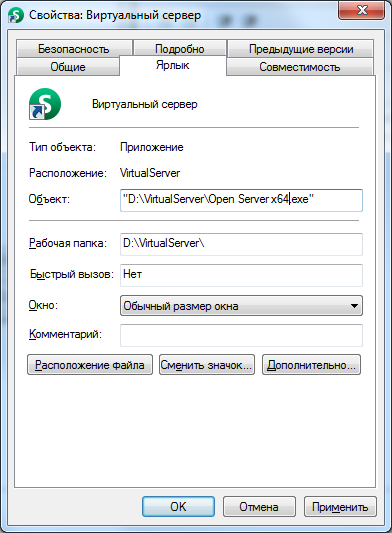
Task: Click the VirtualServer location value
Action: [x=150, y=173]
